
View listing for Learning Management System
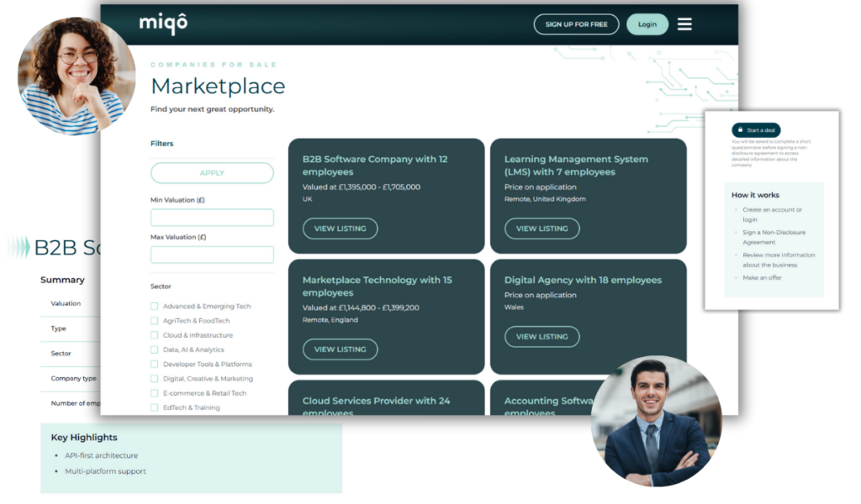tap(542, 228)
